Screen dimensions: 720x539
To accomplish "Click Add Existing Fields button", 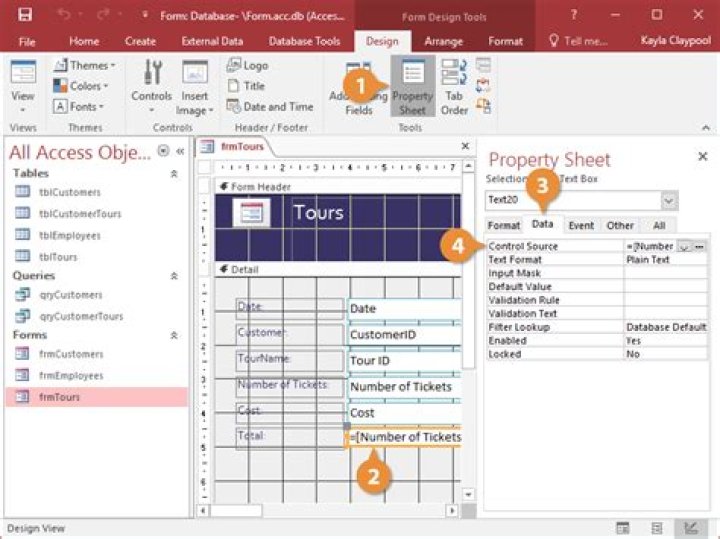I will coord(359,87).
